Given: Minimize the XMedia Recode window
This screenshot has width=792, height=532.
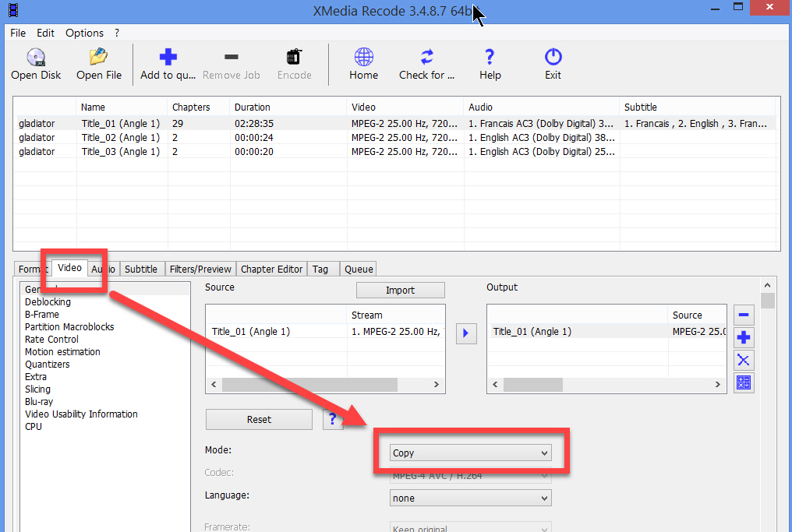Looking at the screenshot, I should coord(715,9).
